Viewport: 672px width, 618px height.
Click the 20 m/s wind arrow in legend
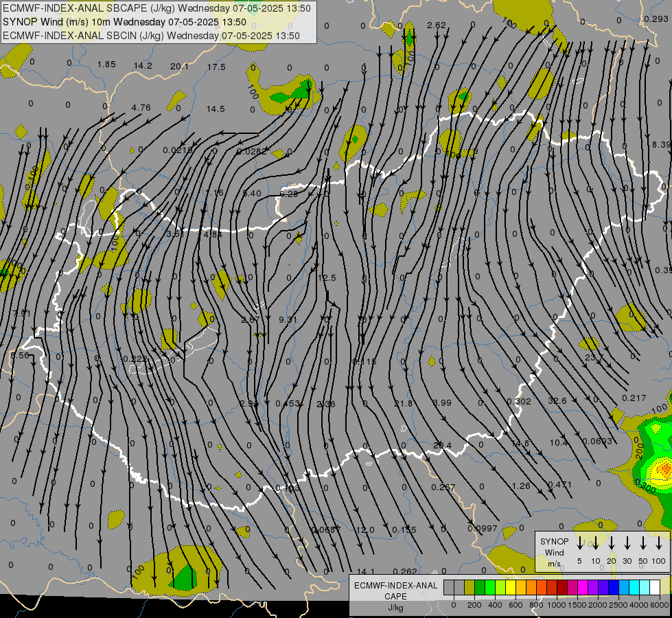coord(611,543)
